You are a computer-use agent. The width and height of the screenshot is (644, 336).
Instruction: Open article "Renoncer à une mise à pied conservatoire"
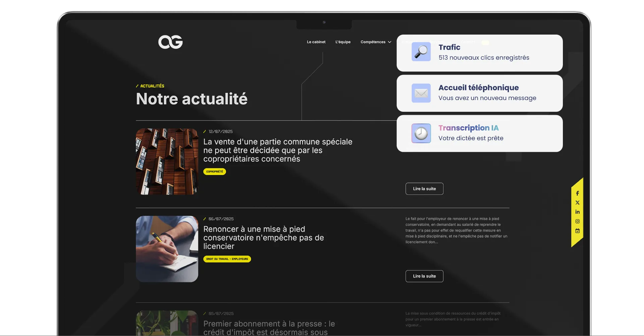[x=264, y=238]
